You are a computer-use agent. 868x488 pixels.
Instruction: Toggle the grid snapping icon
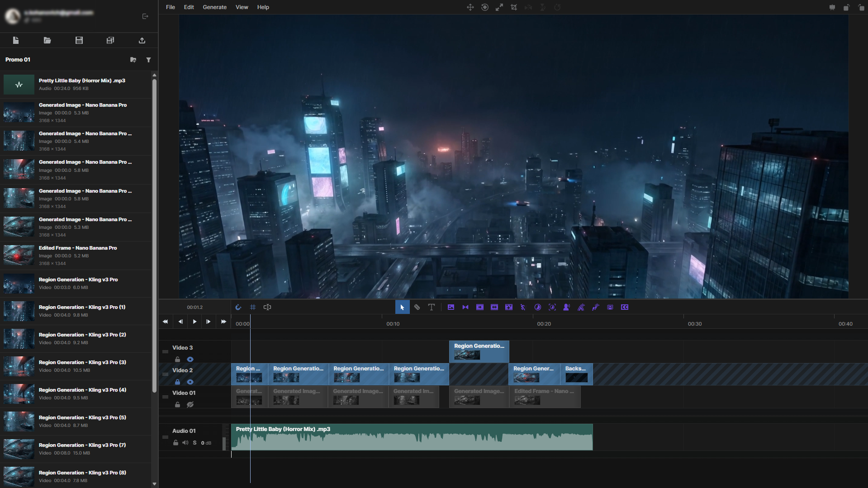253,307
